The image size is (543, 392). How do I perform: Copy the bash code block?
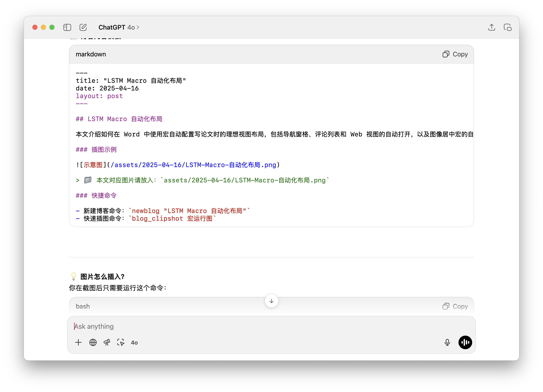455,306
